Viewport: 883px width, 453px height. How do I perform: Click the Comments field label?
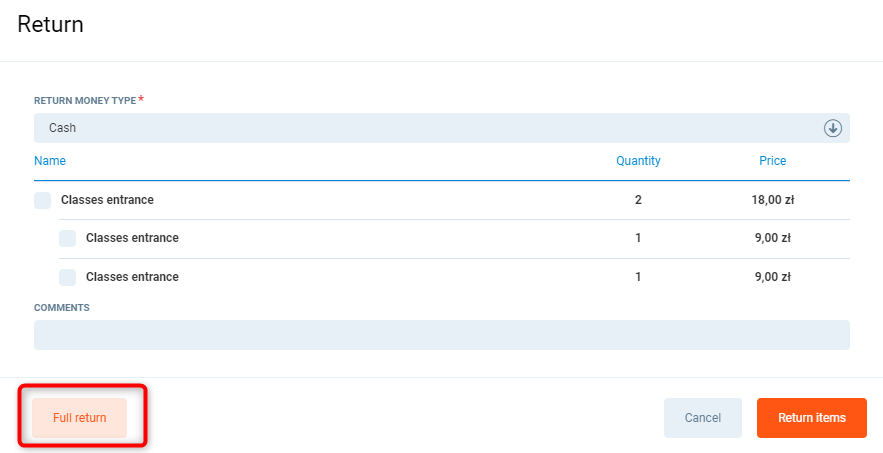coord(62,308)
